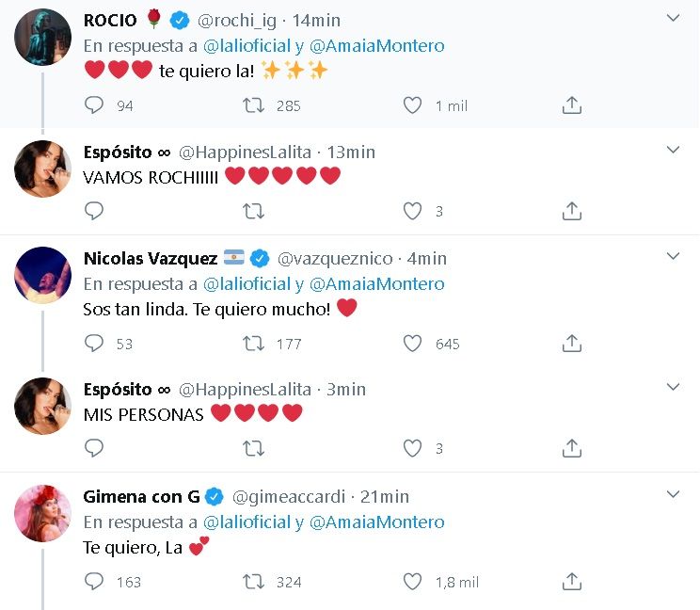
Task: Expand options menu on Nicolas Vazquez's tweet
Action: point(673,257)
